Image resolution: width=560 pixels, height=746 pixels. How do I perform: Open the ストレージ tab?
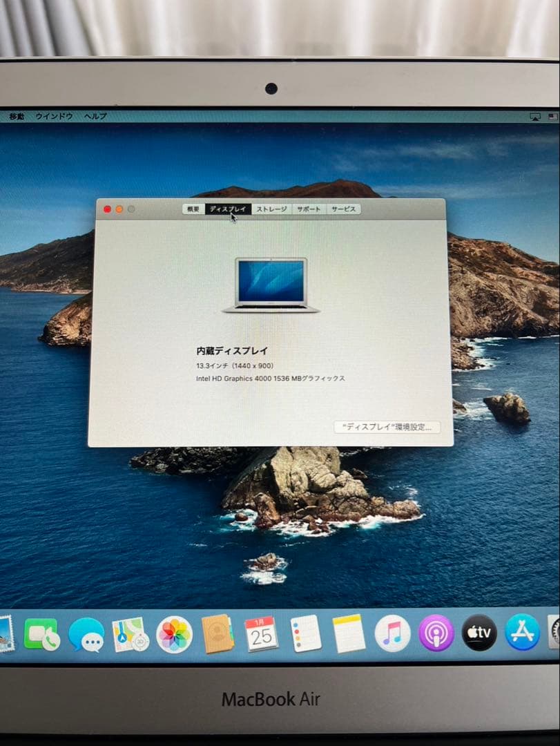[x=271, y=209]
